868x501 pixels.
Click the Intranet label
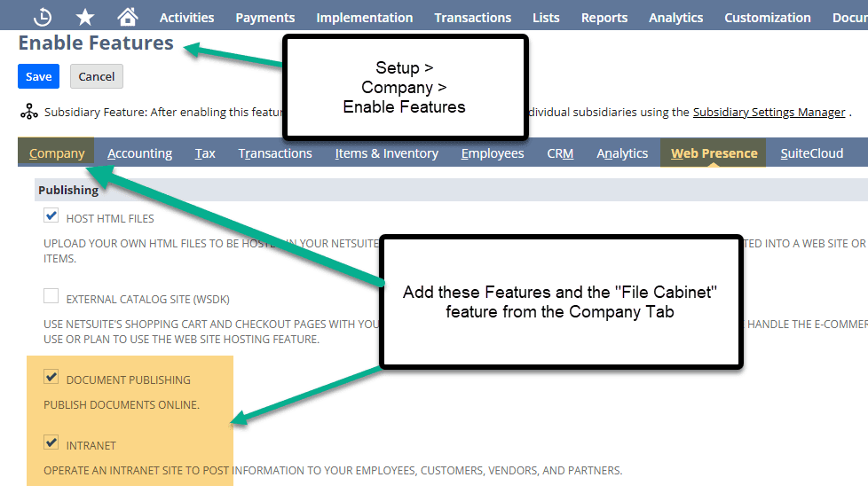[91, 445]
